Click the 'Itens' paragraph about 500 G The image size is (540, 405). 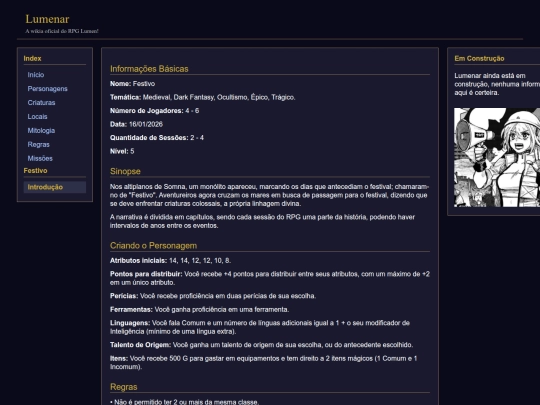point(263,363)
